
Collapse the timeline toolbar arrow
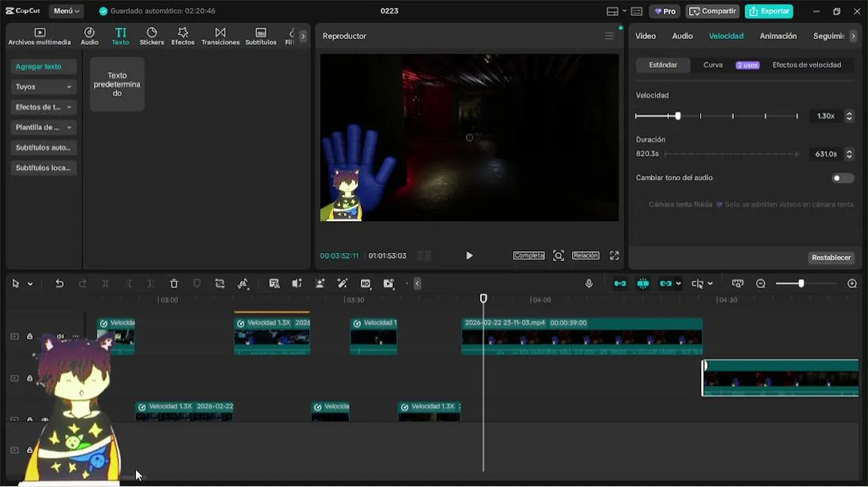(417, 283)
